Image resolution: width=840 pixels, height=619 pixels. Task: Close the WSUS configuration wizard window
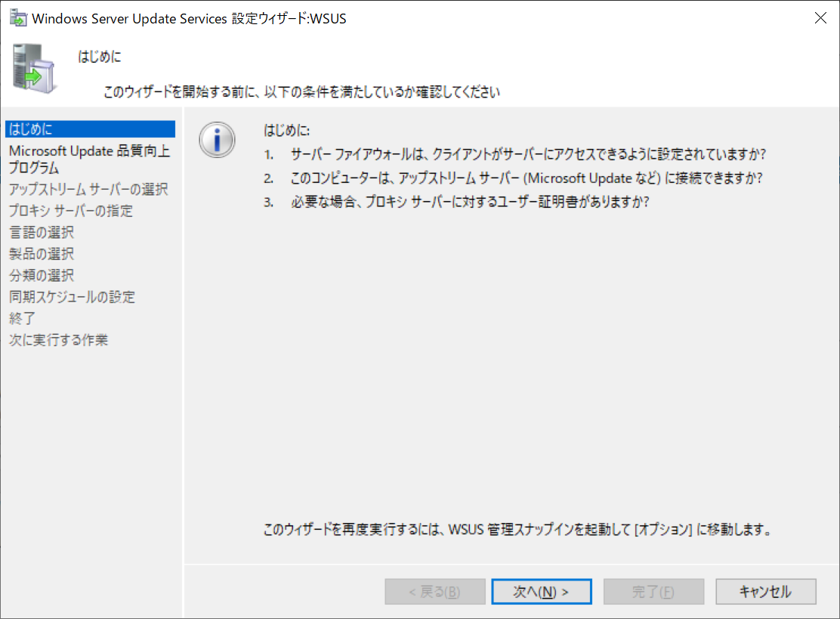click(820, 17)
